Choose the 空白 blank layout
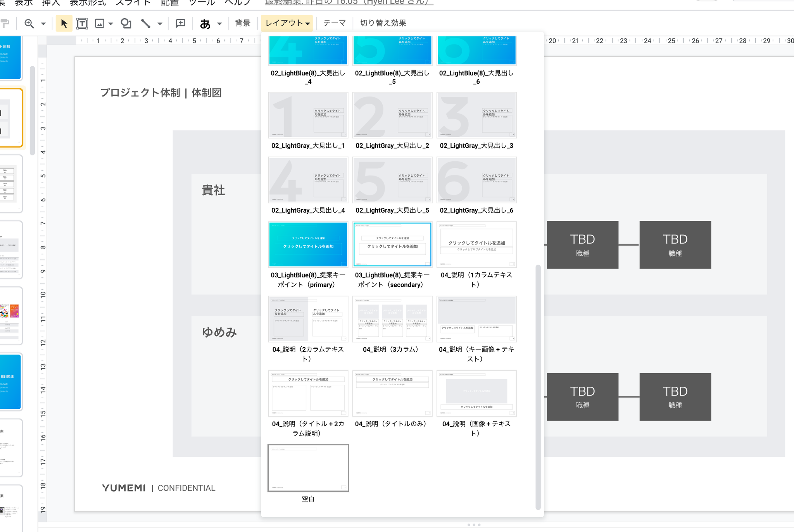 coord(308,468)
